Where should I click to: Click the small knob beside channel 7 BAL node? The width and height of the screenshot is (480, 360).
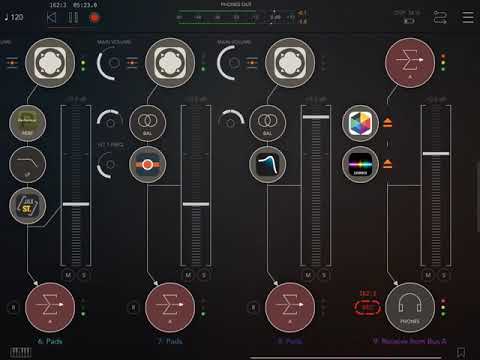pos(109,120)
